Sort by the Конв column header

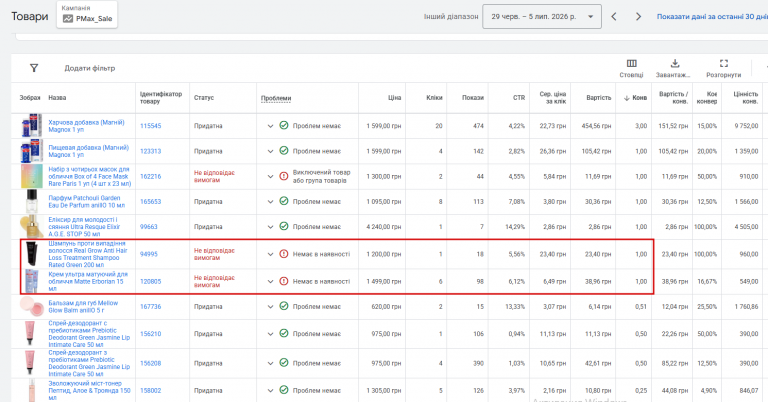pyautogui.click(x=635, y=98)
